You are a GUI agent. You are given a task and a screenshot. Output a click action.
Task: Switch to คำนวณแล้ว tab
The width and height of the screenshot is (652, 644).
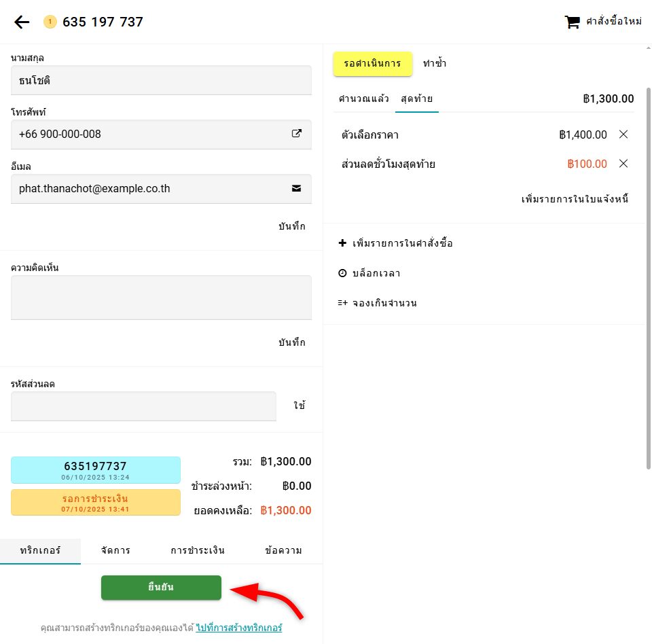[x=364, y=99]
